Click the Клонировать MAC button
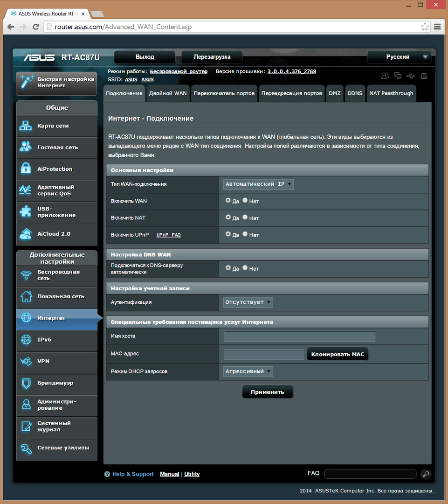Image resolution: width=448 pixels, height=504 pixels. coord(338,355)
